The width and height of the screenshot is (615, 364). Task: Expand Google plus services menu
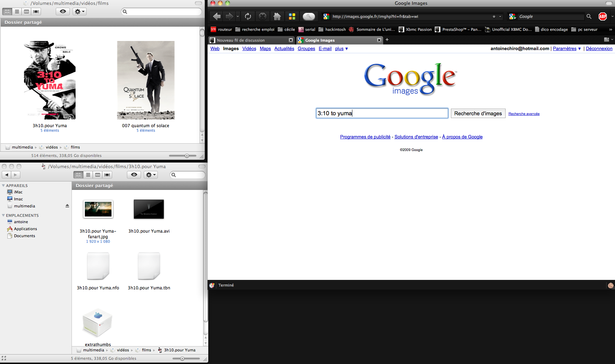342,49
